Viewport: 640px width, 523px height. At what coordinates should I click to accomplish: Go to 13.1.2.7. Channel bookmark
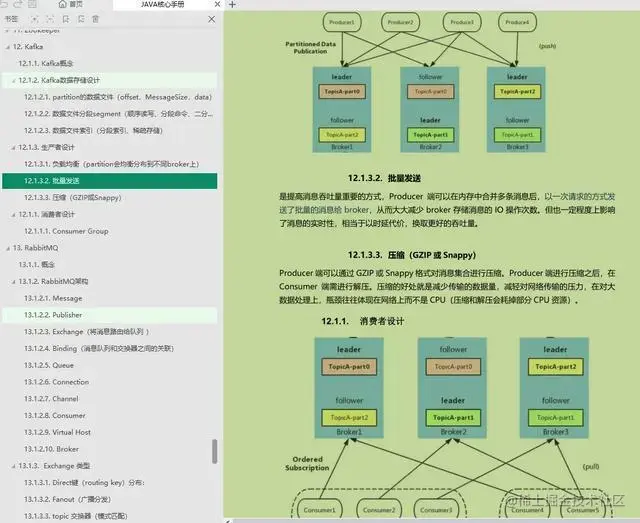click(x=51, y=398)
